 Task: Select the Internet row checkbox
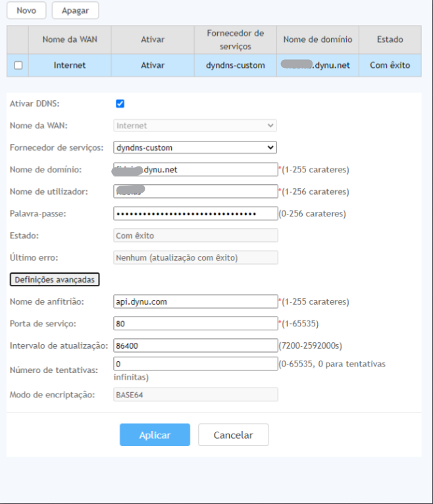18,66
